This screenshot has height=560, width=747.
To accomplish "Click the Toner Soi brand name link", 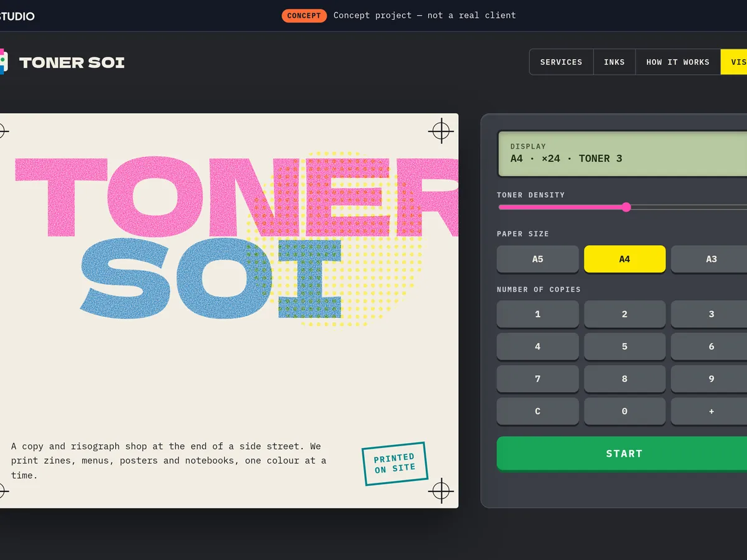I will tap(72, 62).
